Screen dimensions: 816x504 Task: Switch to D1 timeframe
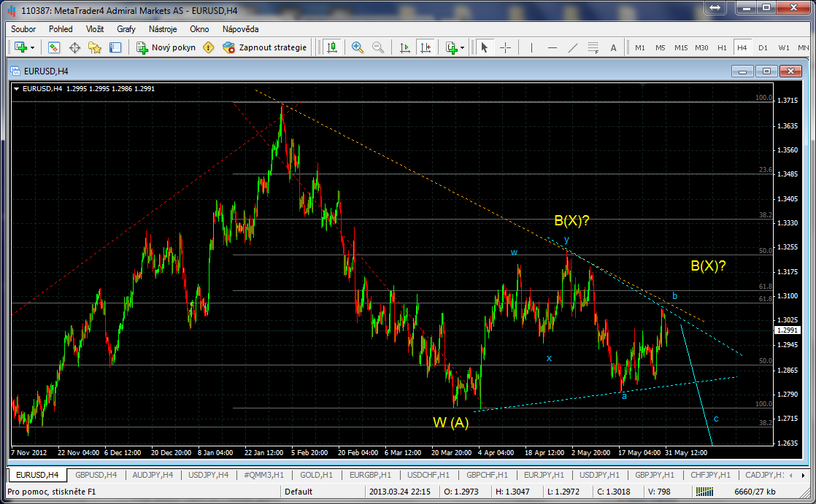(x=763, y=47)
